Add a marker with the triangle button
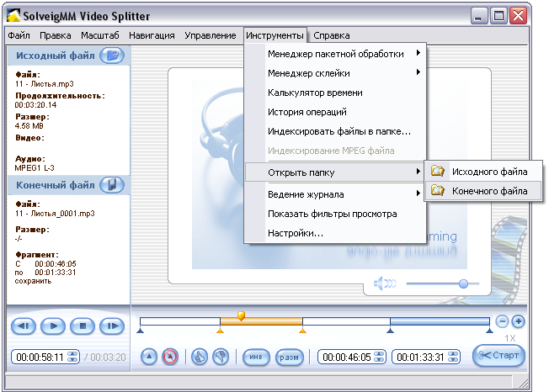The height and width of the screenshot is (392, 549). [x=149, y=357]
